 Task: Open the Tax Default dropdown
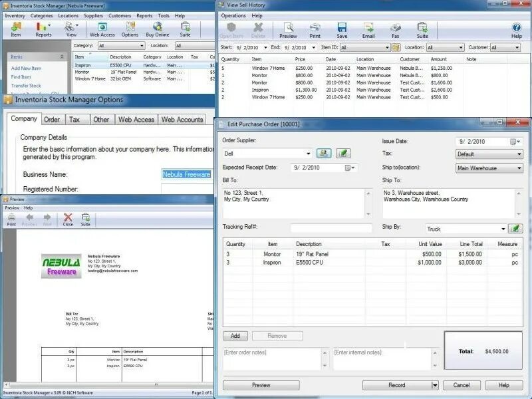(489, 153)
